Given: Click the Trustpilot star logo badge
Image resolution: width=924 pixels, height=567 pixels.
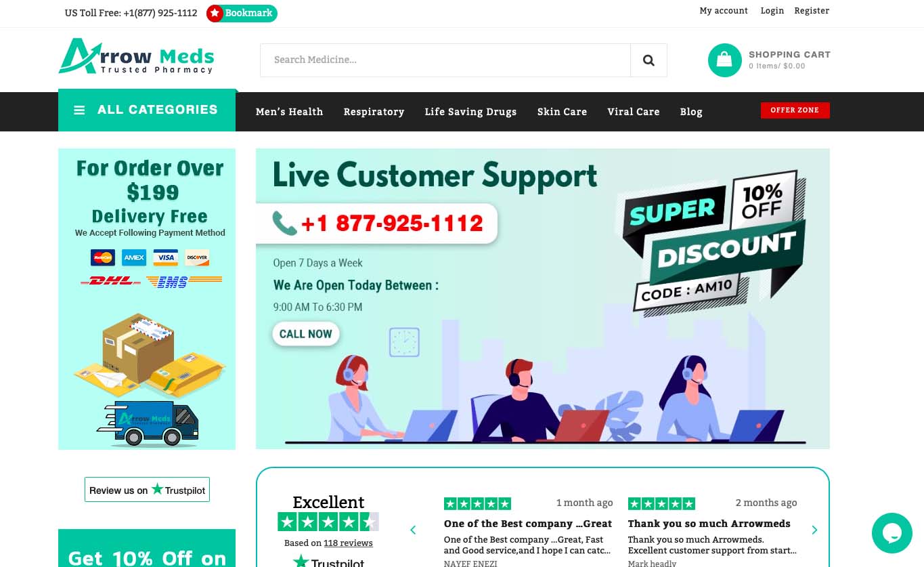Looking at the screenshot, I should (x=147, y=490).
